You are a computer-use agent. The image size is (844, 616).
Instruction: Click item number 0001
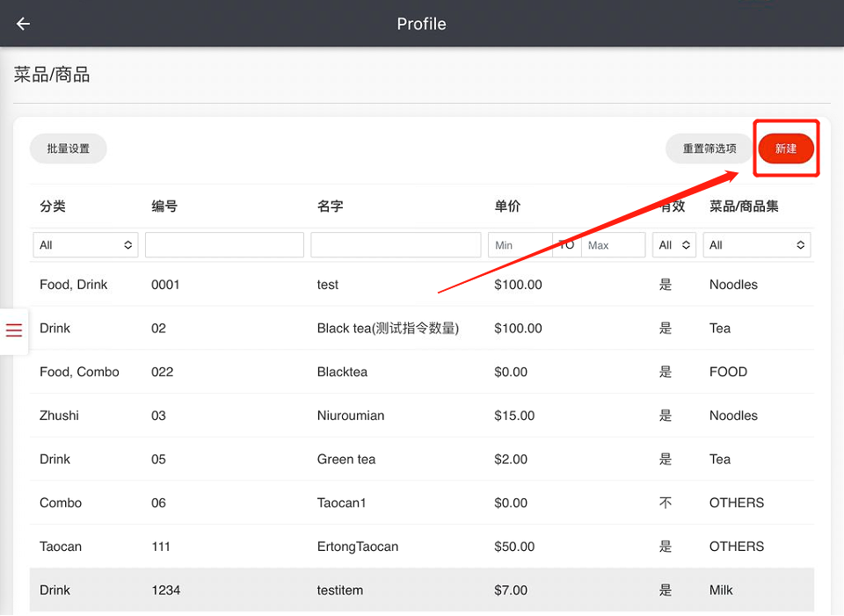pyautogui.click(x=165, y=285)
